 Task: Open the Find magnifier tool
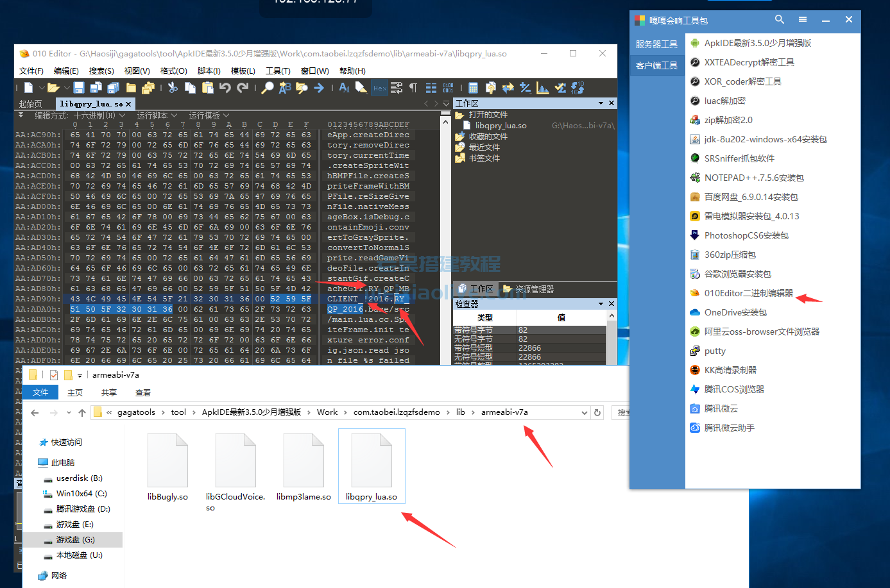click(x=268, y=88)
